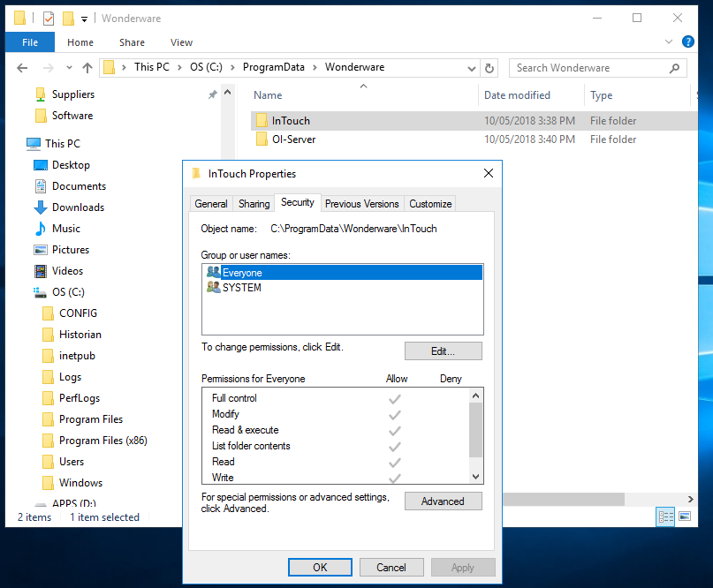Select Suppliers in navigation pane
713x588 pixels.
point(73,94)
